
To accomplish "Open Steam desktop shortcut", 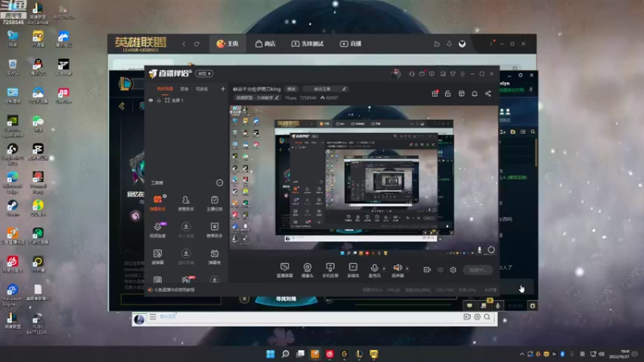I will tap(12, 208).
